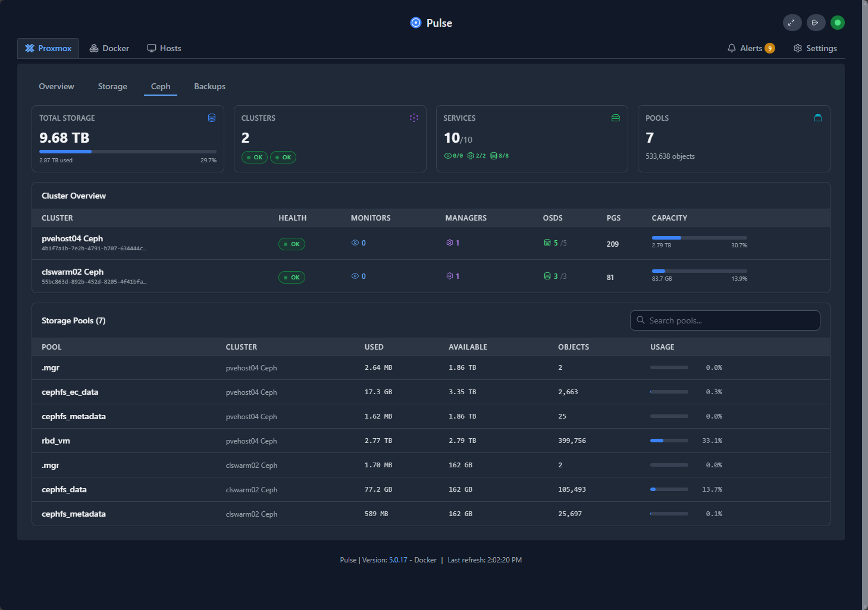Open the Hosts section
This screenshot has height=610, width=868.
(x=164, y=48)
